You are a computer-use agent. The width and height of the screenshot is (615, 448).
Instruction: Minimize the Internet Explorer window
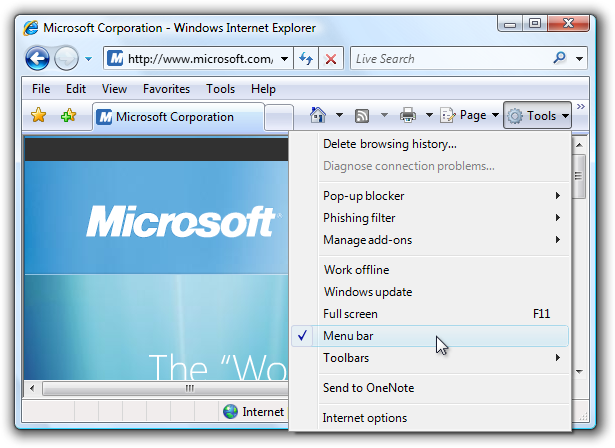point(509,24)
